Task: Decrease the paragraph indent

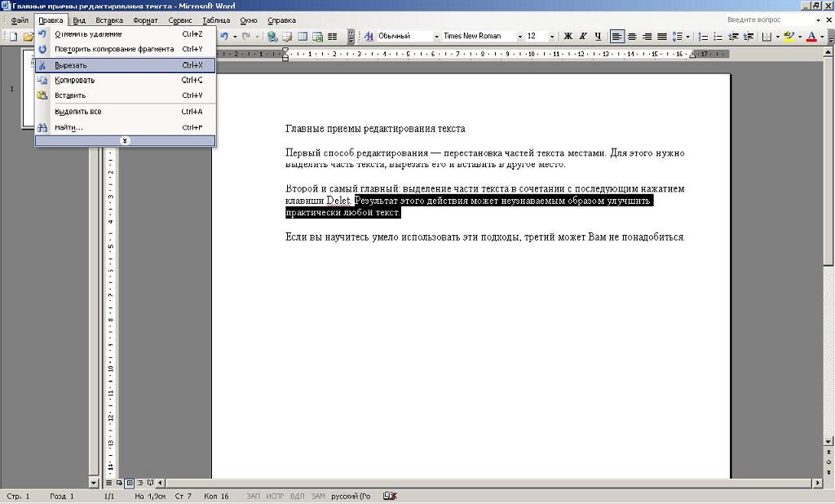Action: click(x=733, y=36)
